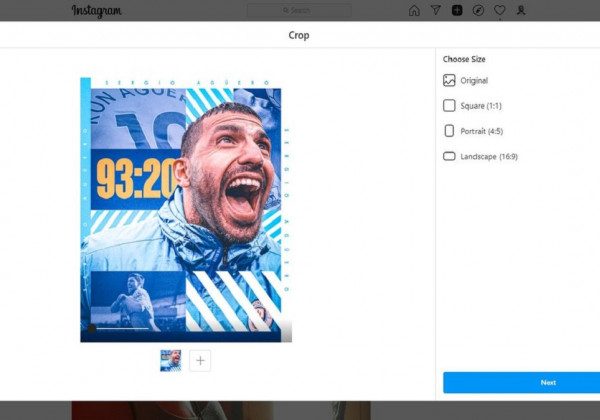Click into the Search field
Viewport: 600px width, 420px height.
(299, 11)
